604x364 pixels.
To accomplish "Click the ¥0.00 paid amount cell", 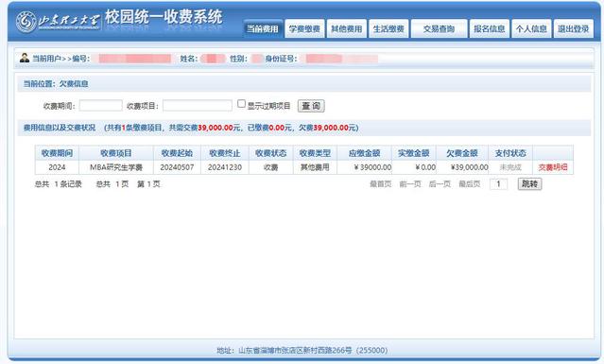I will 414,167.
